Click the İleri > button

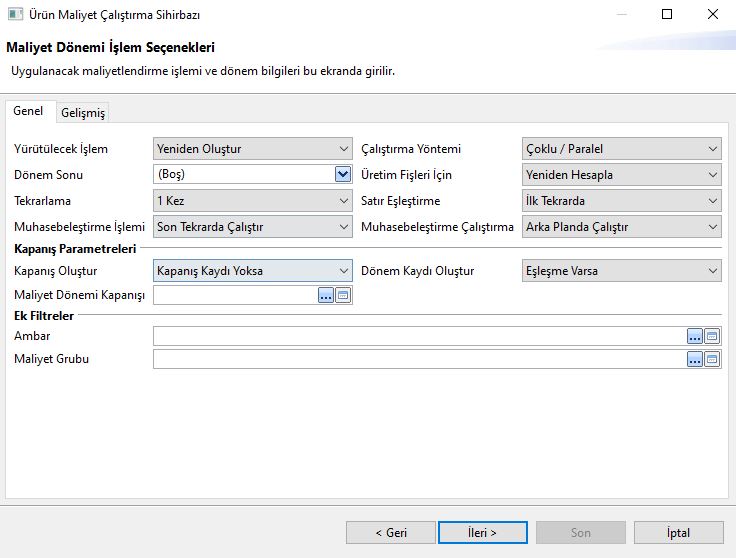[x=483, y=533]
